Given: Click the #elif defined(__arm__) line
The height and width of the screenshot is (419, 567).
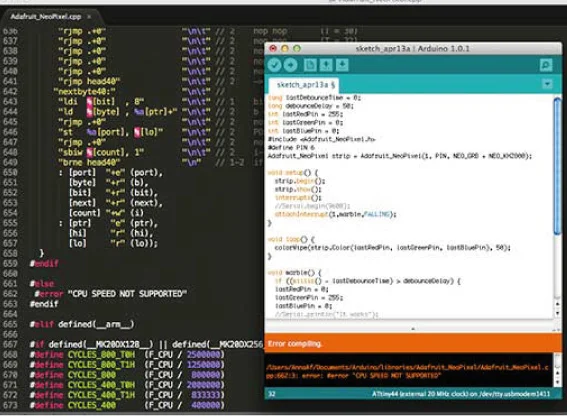Looking at the screenshot, I should tap(82, 324).
